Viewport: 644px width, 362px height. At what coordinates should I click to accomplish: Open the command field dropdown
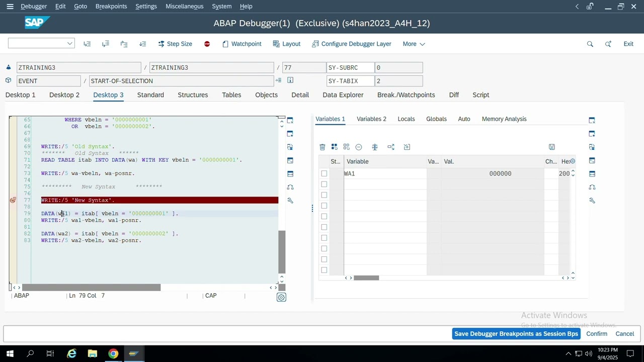coord(69,44)
